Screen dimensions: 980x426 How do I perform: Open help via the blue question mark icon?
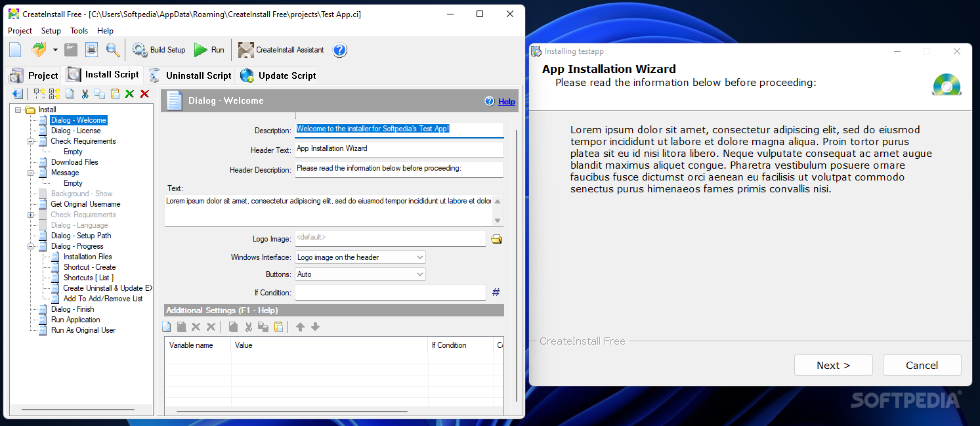coord(339,50)
